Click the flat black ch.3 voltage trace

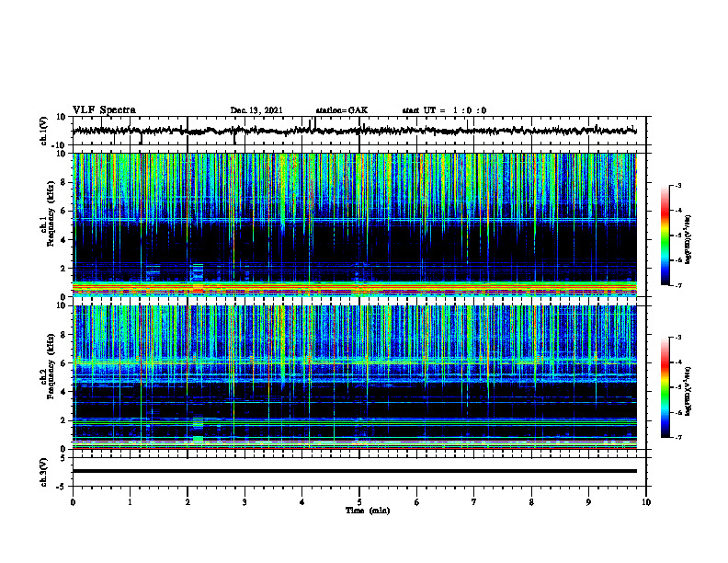[355, 471]
